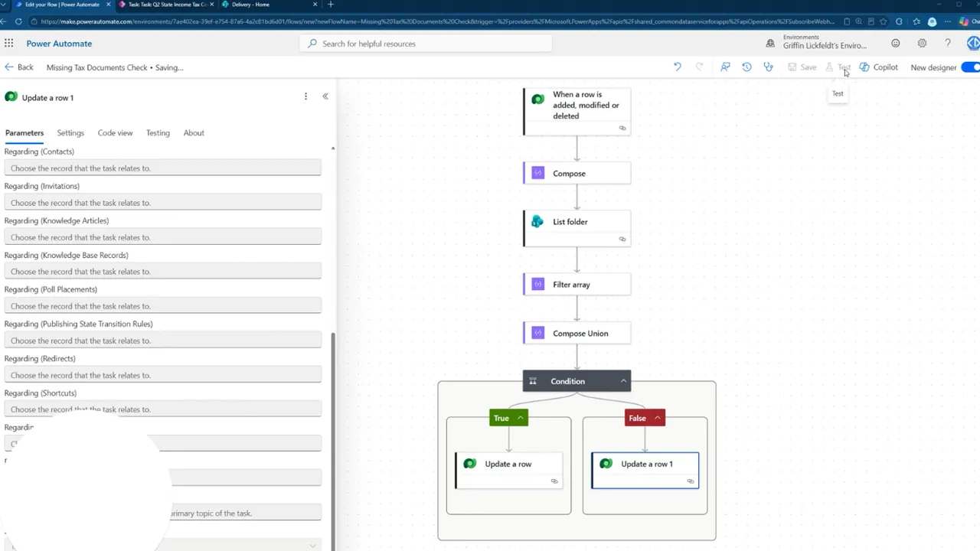Select the Compose action card
Image resolution: width=980 pixels, height=551 pixels.
(577, 174)
